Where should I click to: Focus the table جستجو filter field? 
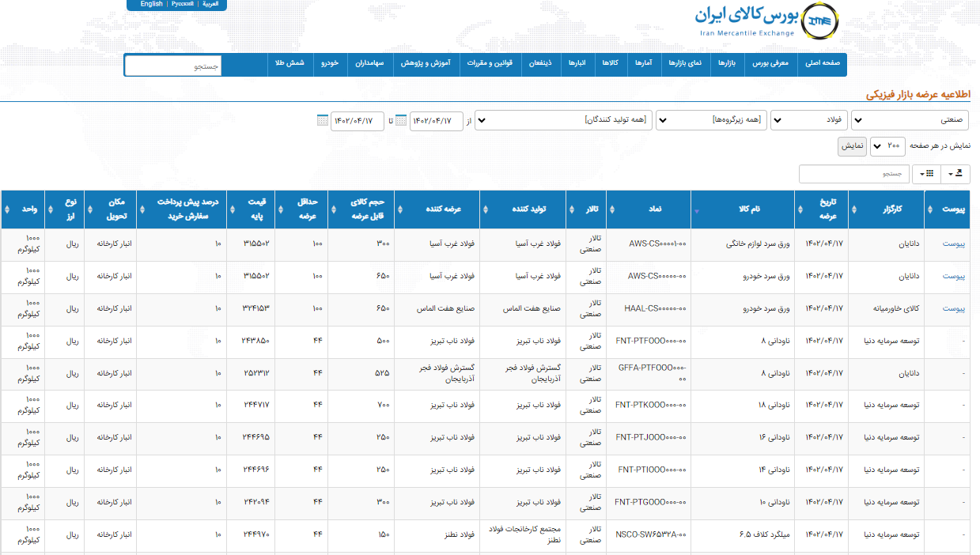[x=853, y=174]
